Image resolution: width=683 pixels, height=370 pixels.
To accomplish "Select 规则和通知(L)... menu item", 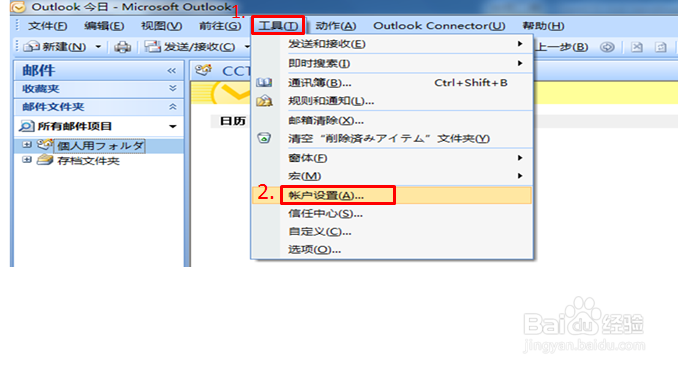I will point(392,101).
